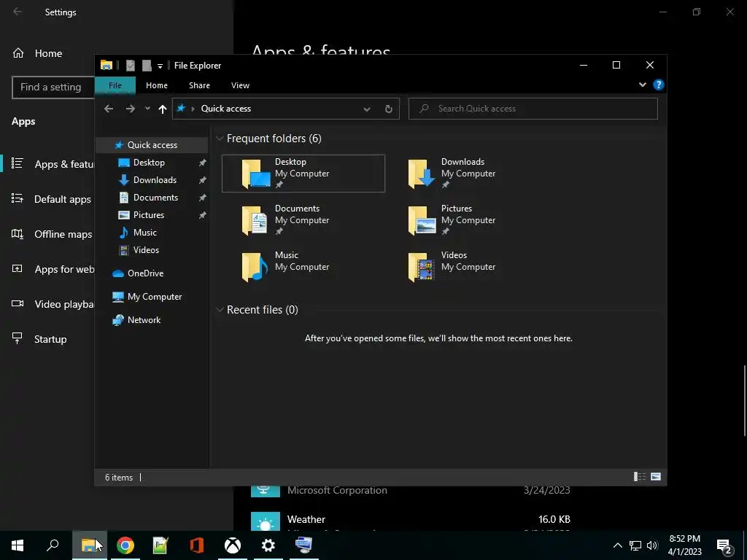Open Office from the taskbar
Screen dimensions: 747x560
(x=197, y=545)
